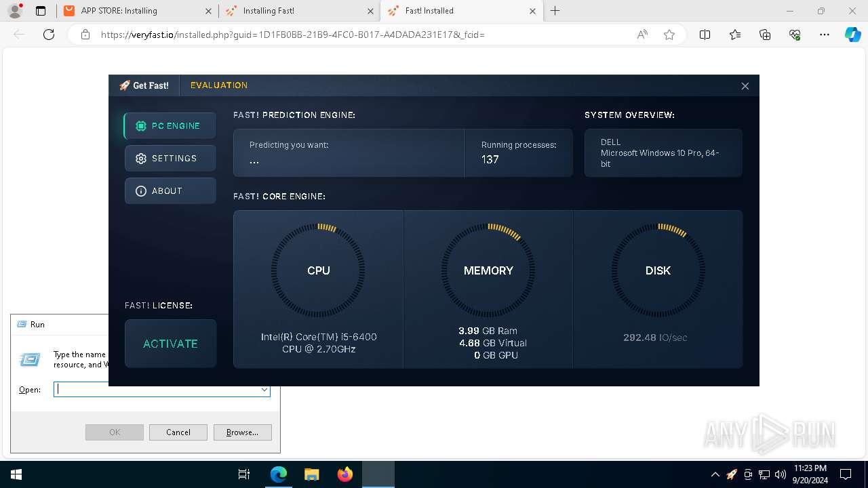Click Cancel in the Run dialog

pos(178,432)
